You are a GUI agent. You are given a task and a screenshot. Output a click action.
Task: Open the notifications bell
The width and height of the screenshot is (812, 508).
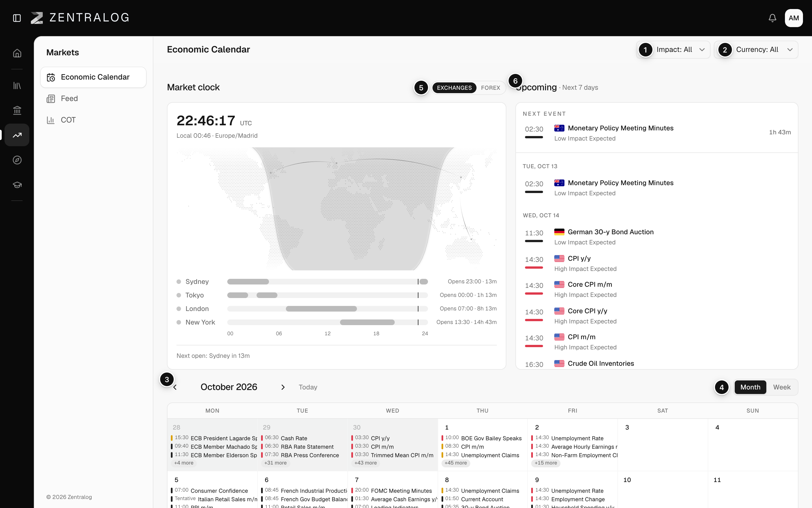point(773,18)
